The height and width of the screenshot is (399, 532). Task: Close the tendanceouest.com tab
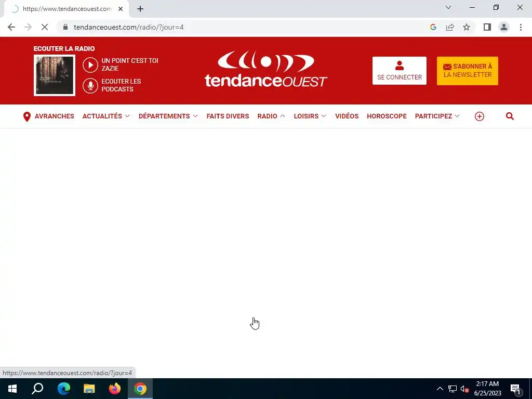pyautogui.click(x=121, y=9)
